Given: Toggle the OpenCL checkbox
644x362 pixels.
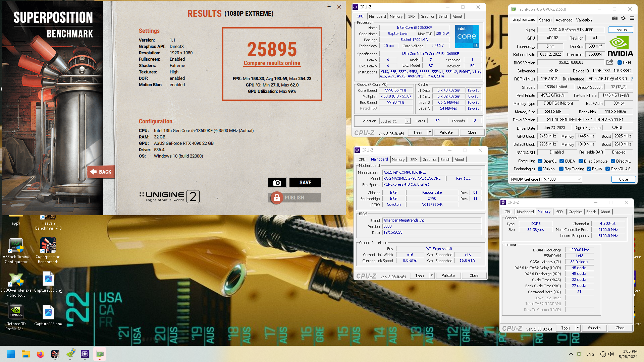Looking at the screenshot, I should click(x=540, y=161).
